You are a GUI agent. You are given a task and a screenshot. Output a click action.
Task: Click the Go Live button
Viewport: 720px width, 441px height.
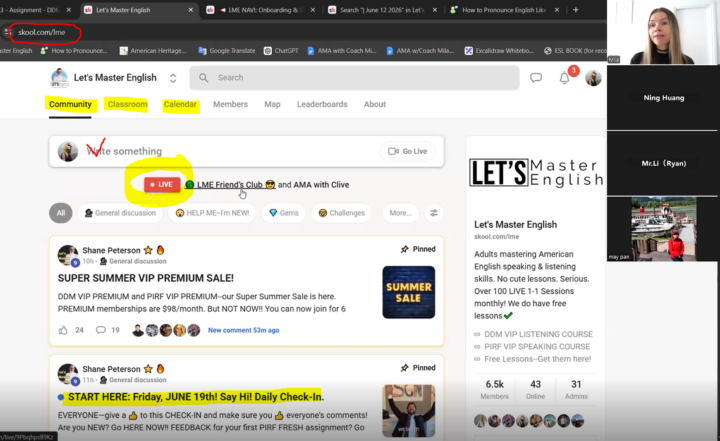[x=407, y=151]
